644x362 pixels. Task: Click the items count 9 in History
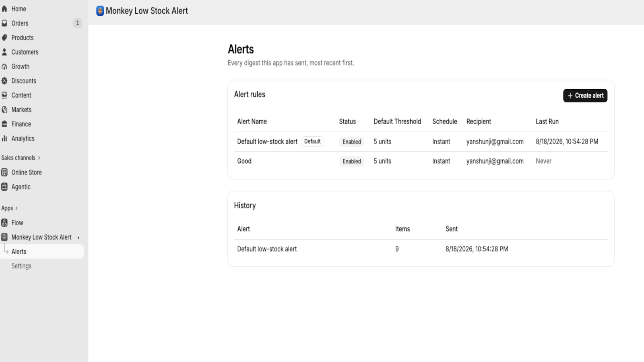click(397, 249)
